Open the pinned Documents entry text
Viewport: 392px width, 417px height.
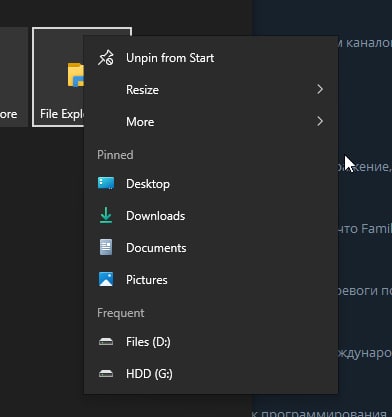click(x=156, y=248)
